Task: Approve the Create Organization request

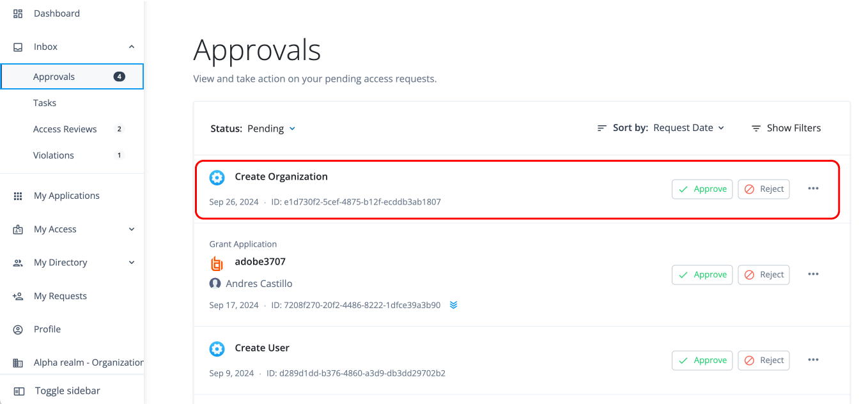Action: click(702, 189)
